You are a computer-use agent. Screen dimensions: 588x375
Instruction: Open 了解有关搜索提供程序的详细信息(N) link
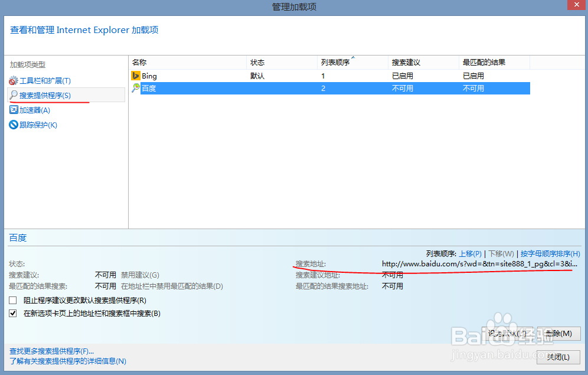tap(67, 361)
